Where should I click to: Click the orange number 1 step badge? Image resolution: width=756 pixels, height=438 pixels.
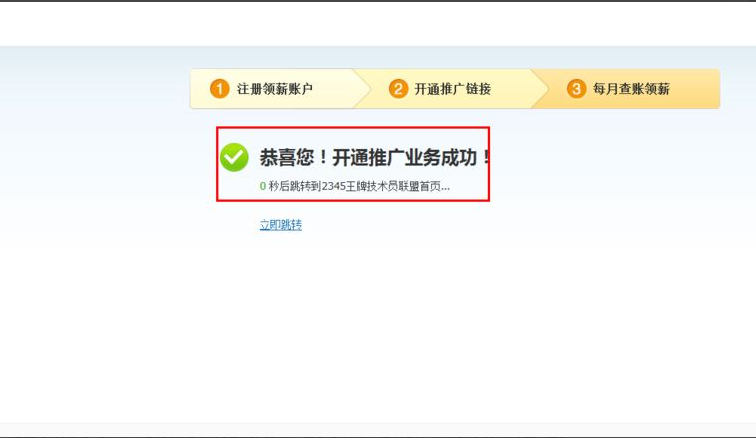pos(219,89)
